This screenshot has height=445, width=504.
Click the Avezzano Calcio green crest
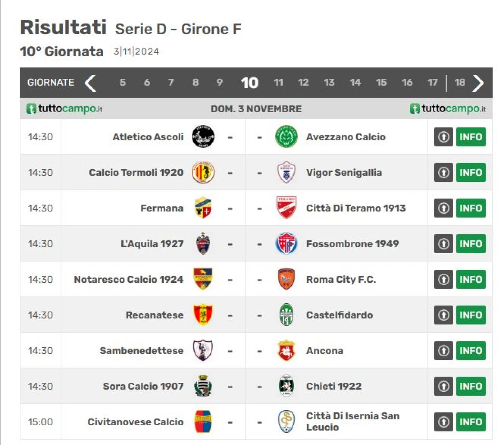[286, 137]
